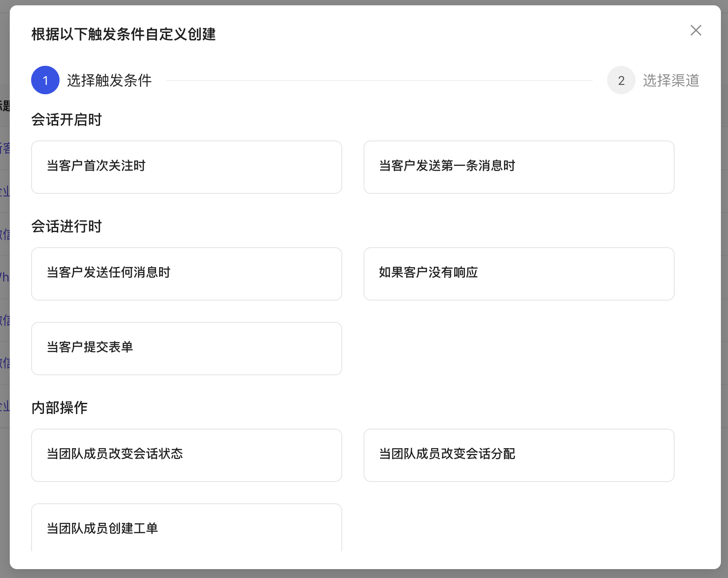Screen dimensions: 728x578
Task: Choose "当客户发送第一条消息时" as trigger
Action: click(519, 167)
